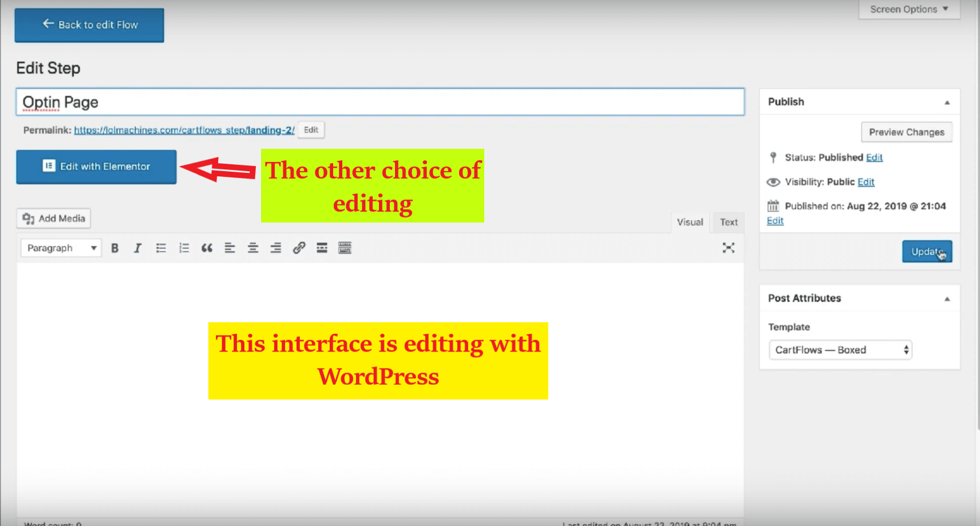The height and width of the screenshot is (526, 980).
Task: Click the Optin Page title field
Action: pos(380,102)
